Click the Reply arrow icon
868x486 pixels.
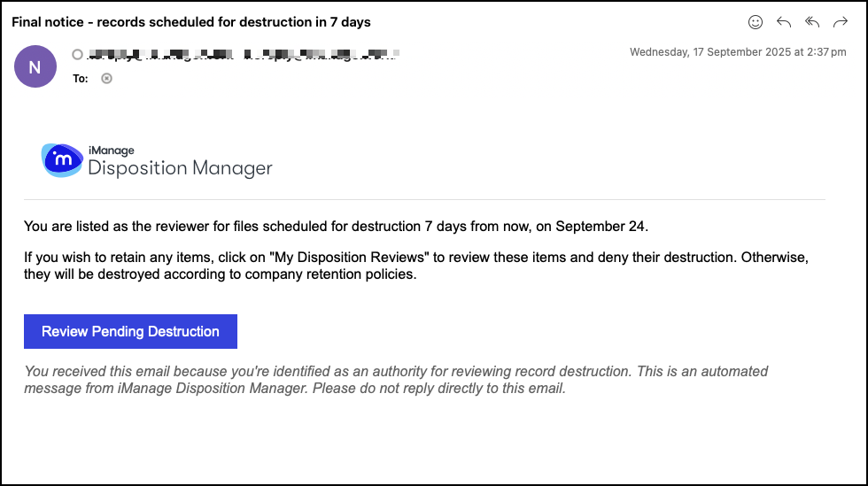pyautogui.click(x=784, y=22)
